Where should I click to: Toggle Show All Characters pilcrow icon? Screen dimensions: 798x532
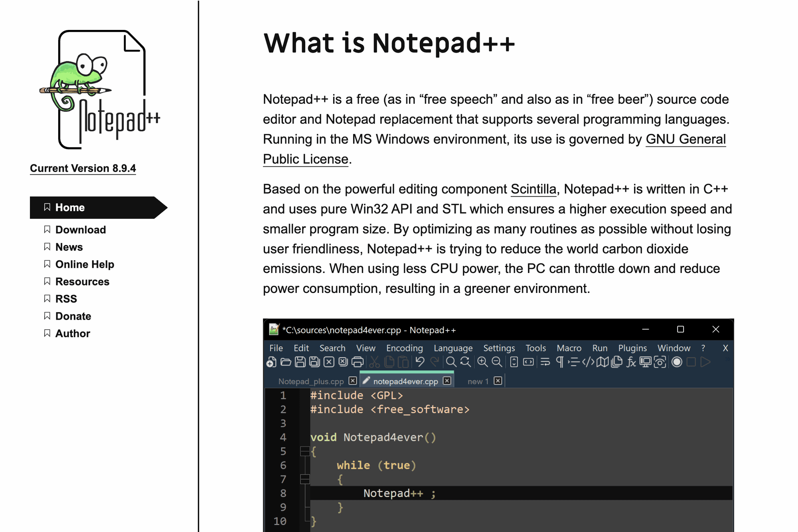(560, 362)
